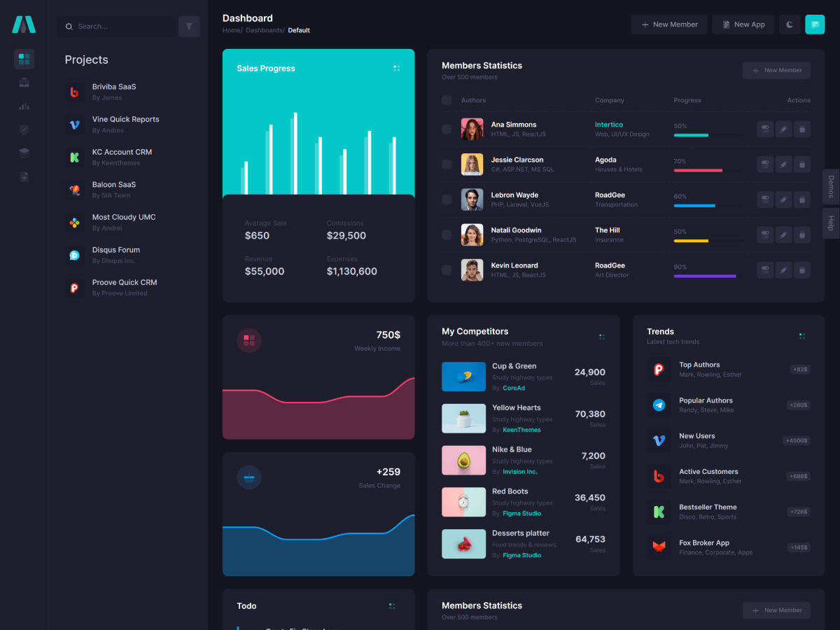Open the Demos side tab

831,187
